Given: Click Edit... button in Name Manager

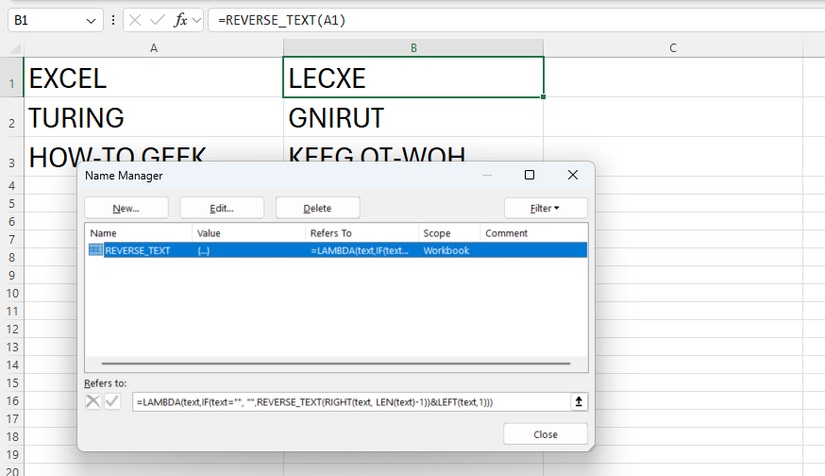Looking at the screenshot, I should 222,208.
